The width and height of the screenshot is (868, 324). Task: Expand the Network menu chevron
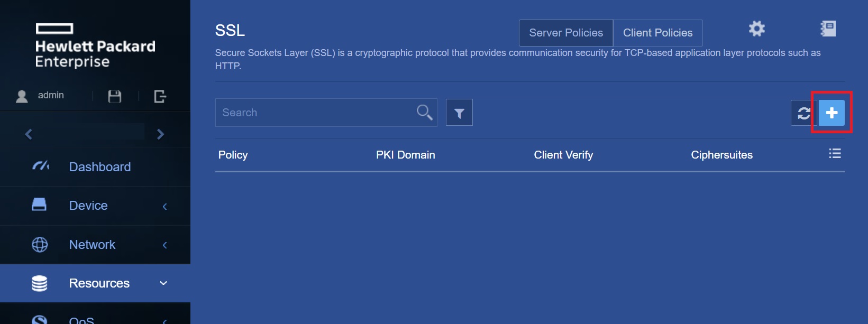(165, 245)
